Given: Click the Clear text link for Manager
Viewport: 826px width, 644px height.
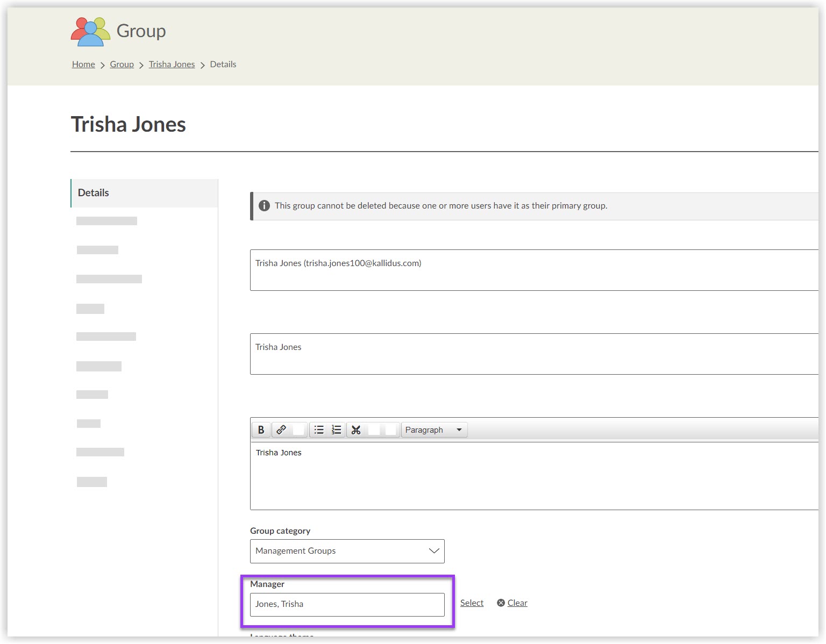Looking at the screenshot, I should coord(518,603).
